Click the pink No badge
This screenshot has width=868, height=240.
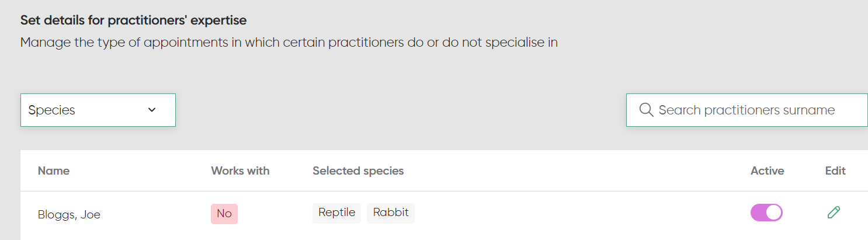pyautogui.click(x=224, y=214)
